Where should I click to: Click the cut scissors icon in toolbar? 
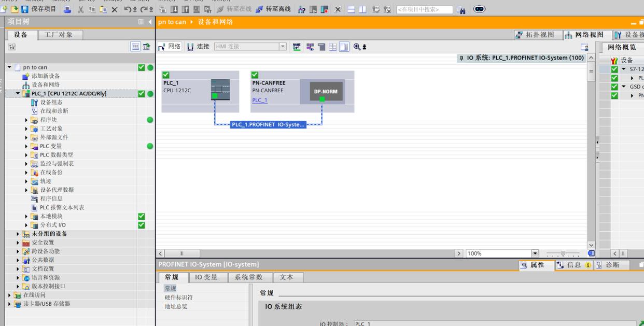(81, 9)
